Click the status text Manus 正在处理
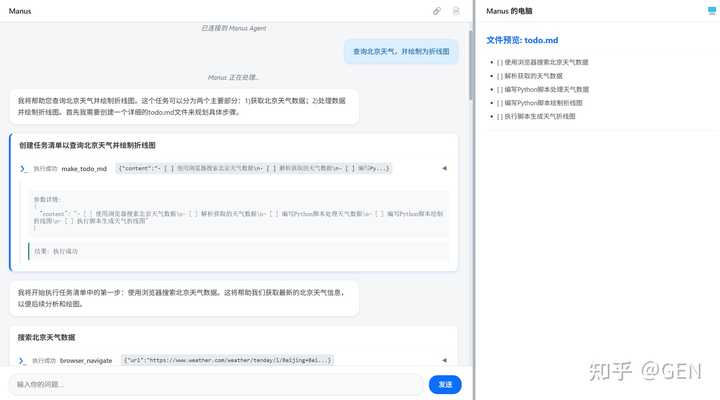 234,78
